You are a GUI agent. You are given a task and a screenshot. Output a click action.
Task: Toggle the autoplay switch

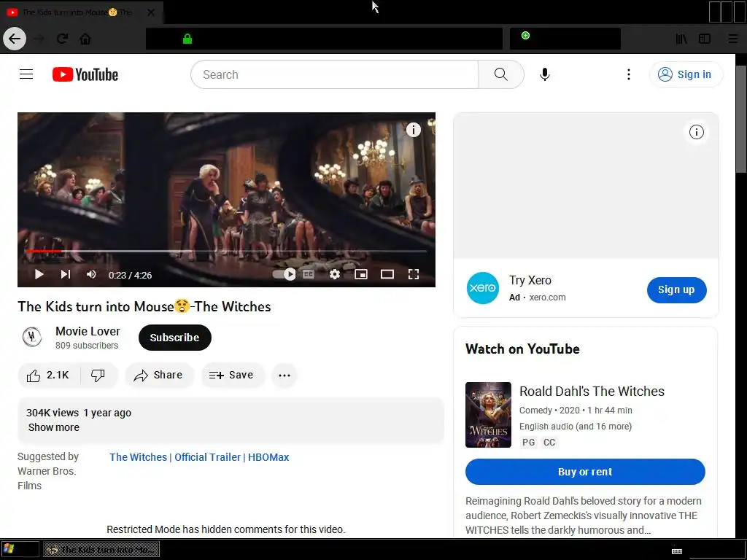click(284, 274)
